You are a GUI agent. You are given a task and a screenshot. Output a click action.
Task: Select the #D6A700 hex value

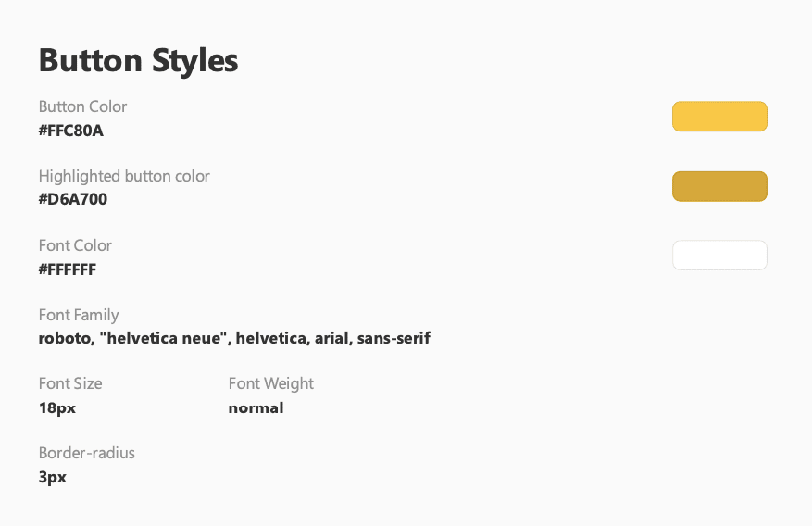pyautogui.click(x=73, y=199)
